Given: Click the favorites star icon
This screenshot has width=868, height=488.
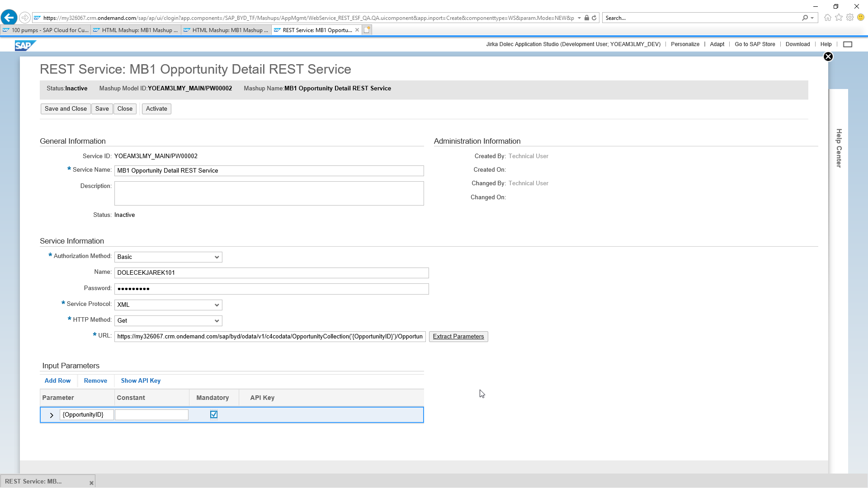Looking at the screenshot, I should [839, 18].
